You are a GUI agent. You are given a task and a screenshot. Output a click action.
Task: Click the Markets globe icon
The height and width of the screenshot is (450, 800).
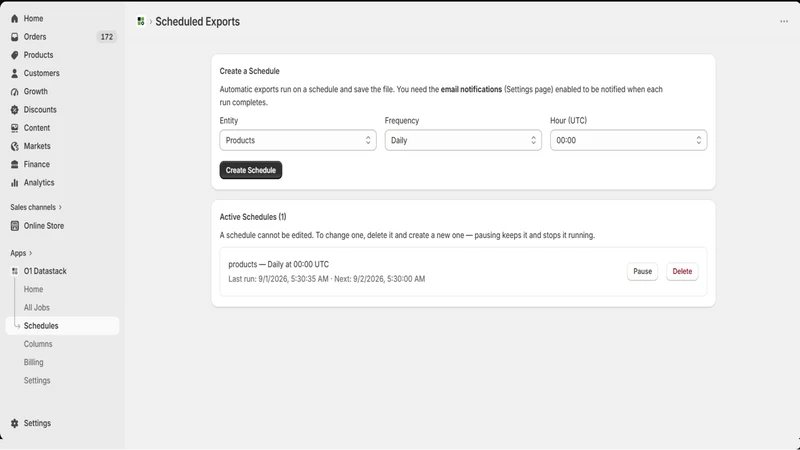click(14, 146)
